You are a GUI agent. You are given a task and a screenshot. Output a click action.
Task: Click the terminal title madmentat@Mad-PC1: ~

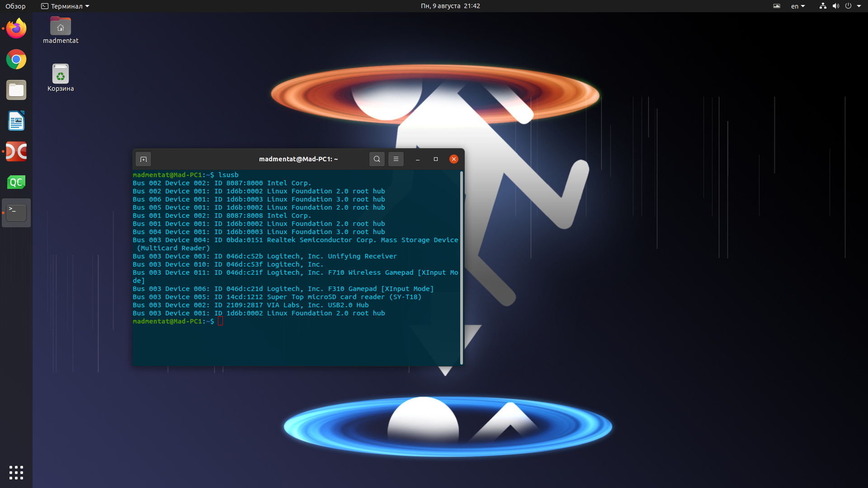pos(298,159)
